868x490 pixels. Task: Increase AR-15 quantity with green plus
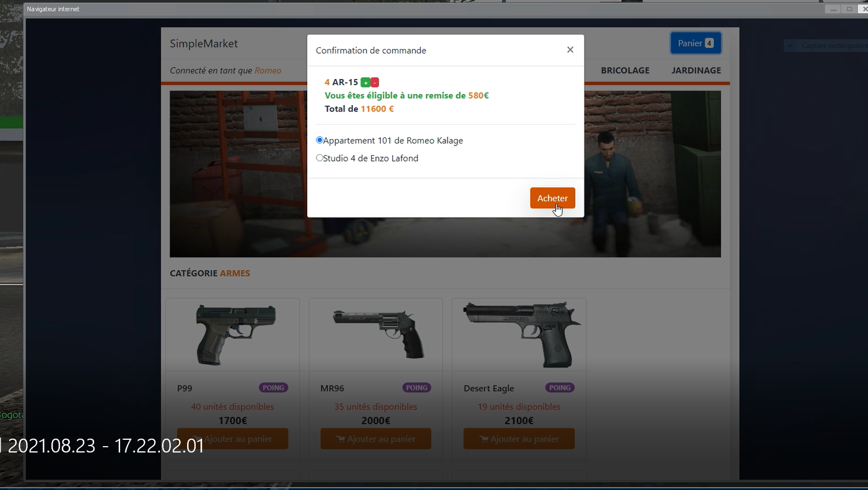point(365,83)
